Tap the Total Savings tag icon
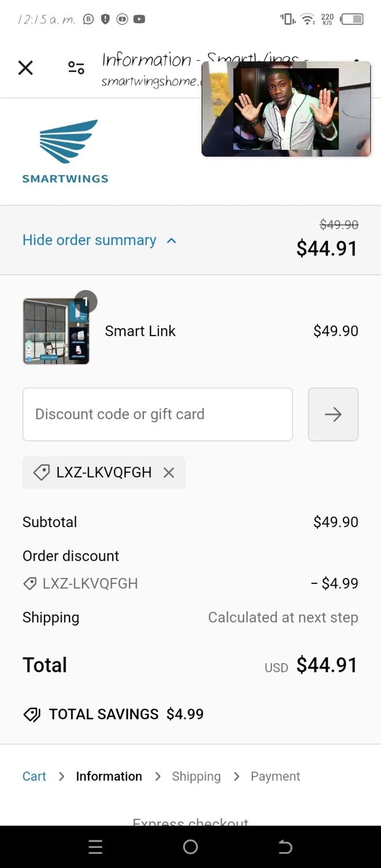This screenshot has height=868, width=381. 32,715
